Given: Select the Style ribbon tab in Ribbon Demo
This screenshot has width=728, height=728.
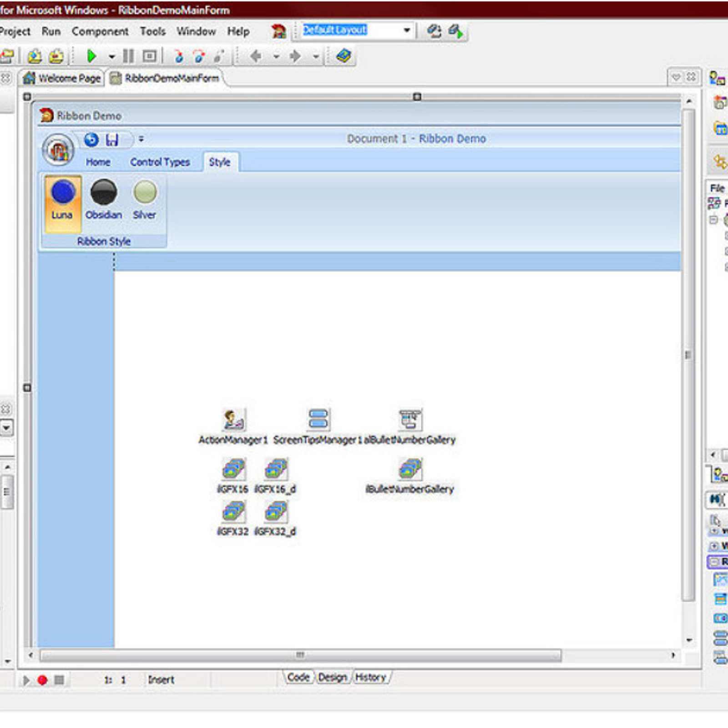Looking at the screenshot, I should coord(220,162).
